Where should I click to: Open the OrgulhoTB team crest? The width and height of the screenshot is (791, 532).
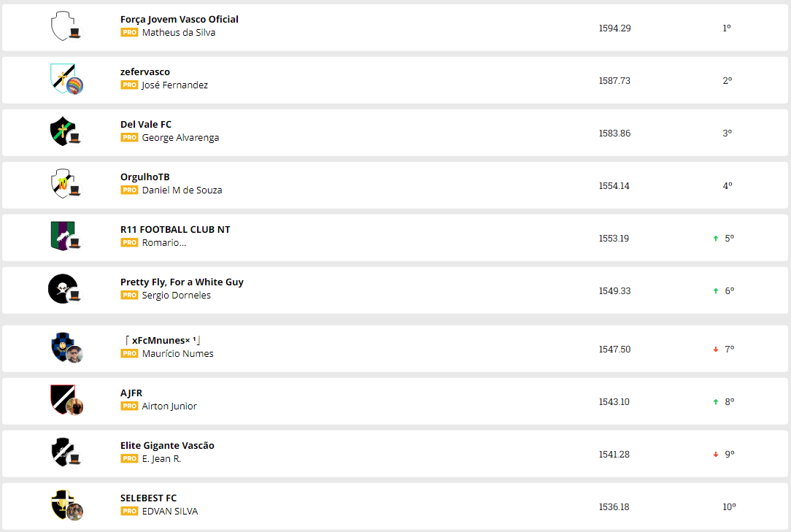(x=61, y=183)
